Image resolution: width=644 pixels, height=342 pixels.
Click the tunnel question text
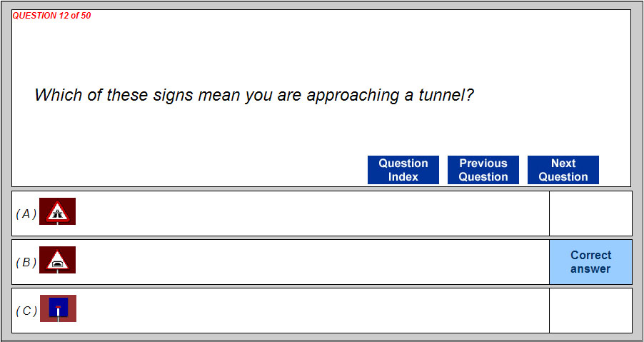(x=254, y=95)
